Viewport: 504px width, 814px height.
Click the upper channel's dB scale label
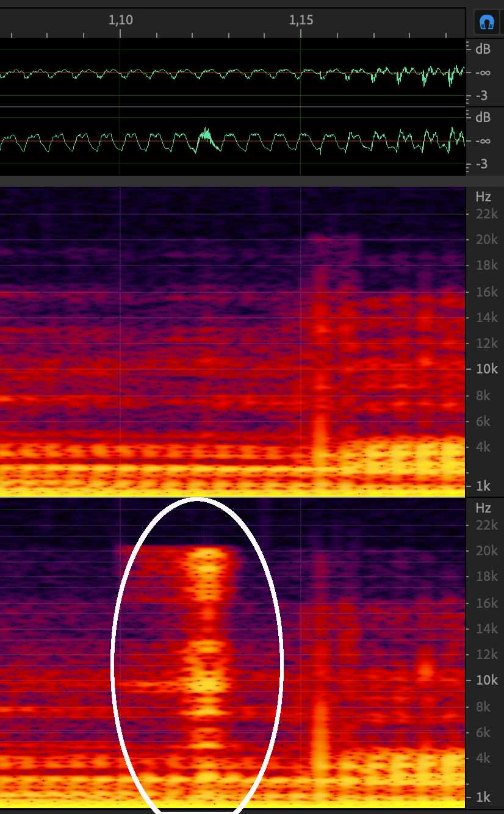(483, 48)
